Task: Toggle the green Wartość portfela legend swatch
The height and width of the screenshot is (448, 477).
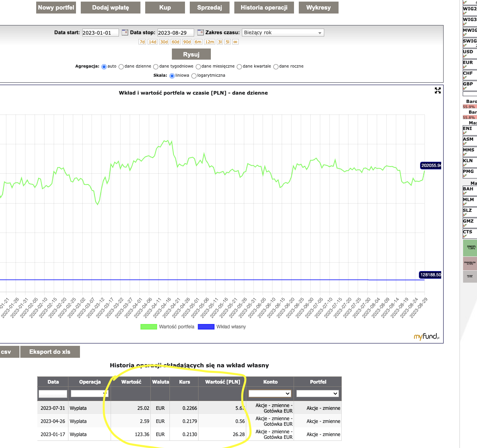Action: click(149, 327)
